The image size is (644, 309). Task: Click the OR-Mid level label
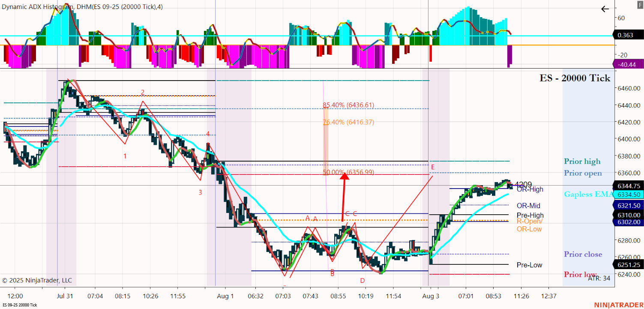[x=528, y=206]
